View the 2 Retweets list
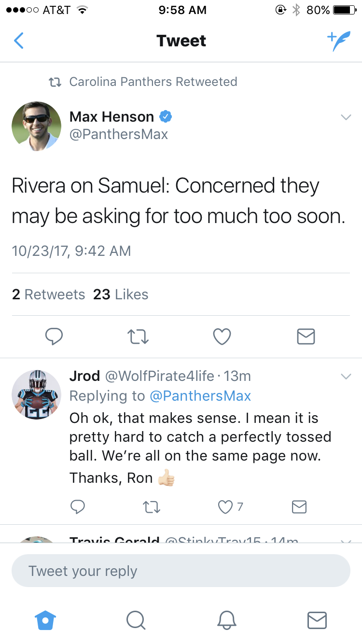This screenshot has width=362, height=644. pyautogui.click(x=48, y=294)
